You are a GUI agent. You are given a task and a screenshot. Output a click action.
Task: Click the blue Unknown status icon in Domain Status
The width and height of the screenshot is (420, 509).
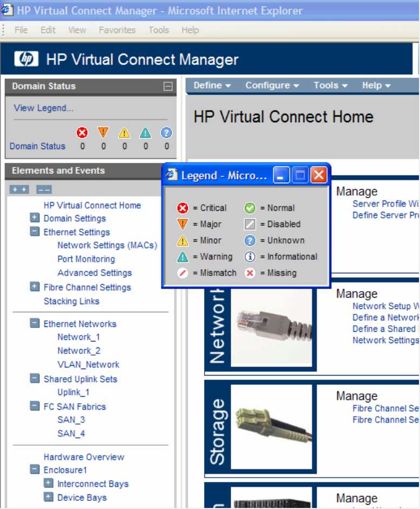pos(166,132)
